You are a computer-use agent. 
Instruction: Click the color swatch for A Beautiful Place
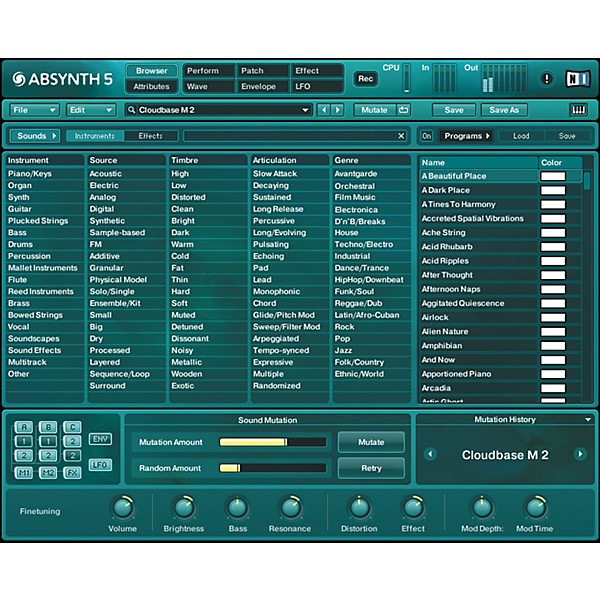[x=553, y=176]
